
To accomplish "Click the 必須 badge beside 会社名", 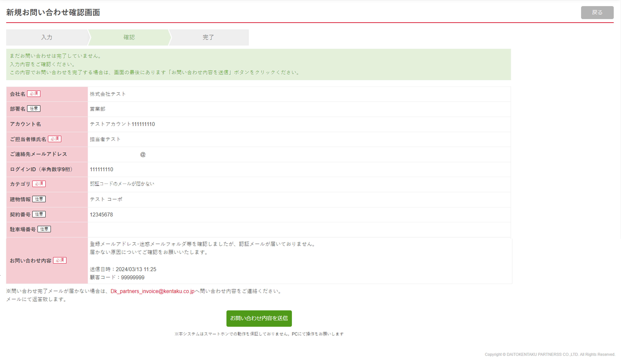I will coord(34,94).
